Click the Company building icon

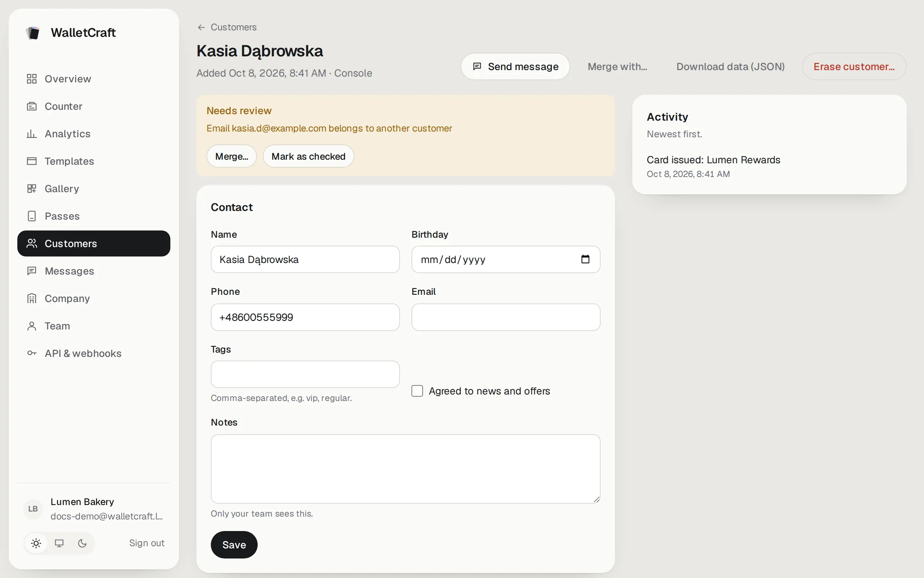pos(32,298)
